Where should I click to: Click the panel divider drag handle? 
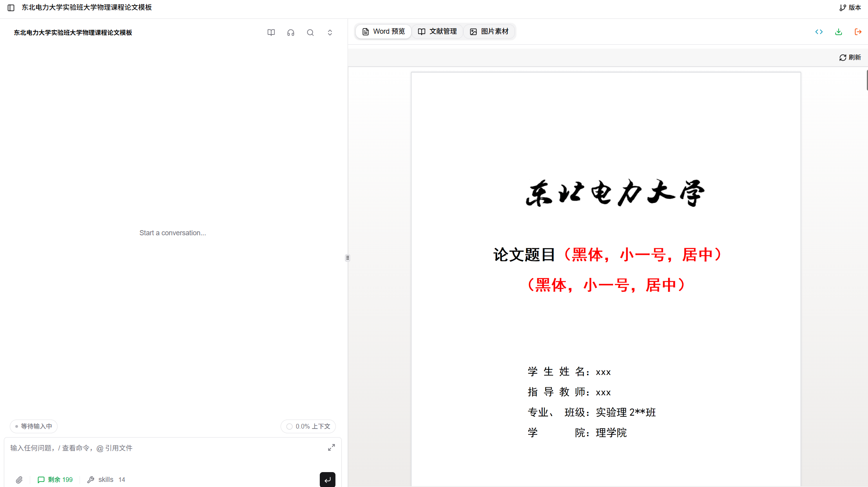coord(348,258)
